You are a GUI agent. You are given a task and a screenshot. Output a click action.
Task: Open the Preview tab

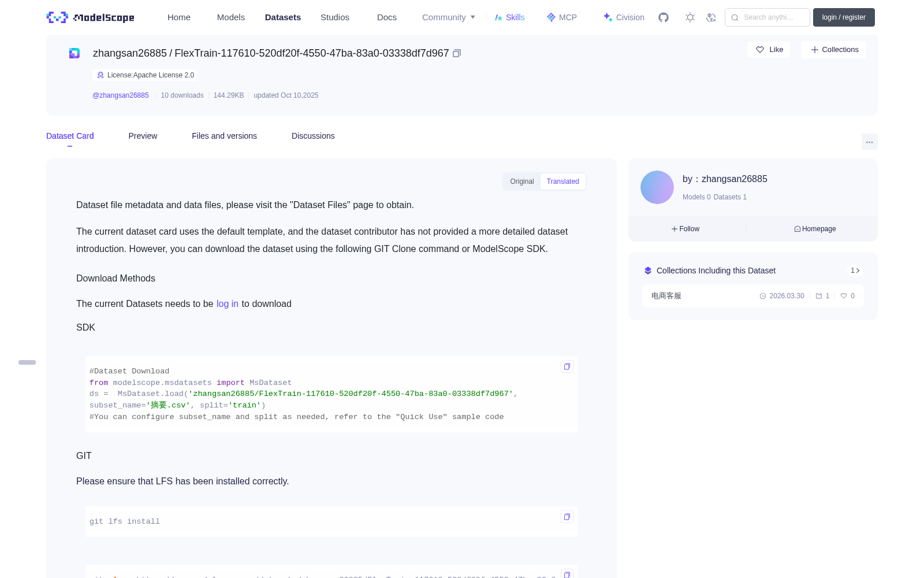point(143,136)
